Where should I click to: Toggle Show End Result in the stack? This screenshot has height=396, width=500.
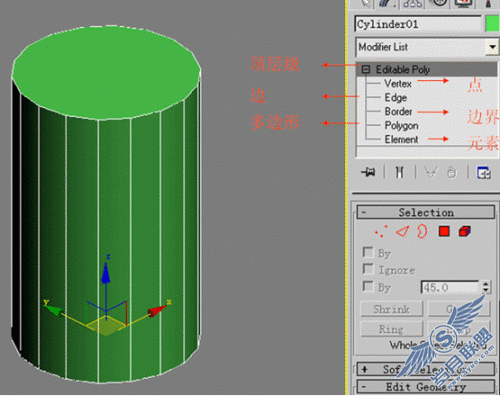(x=399, y=172)
